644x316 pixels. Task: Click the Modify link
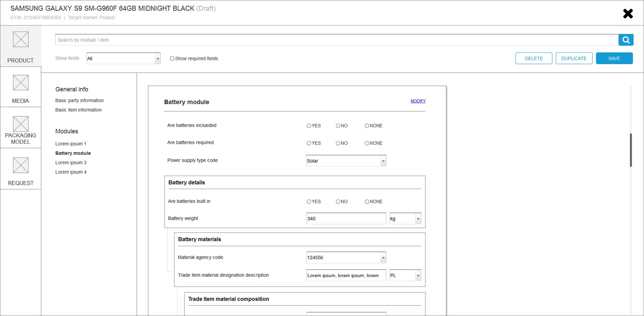(418, 101)
